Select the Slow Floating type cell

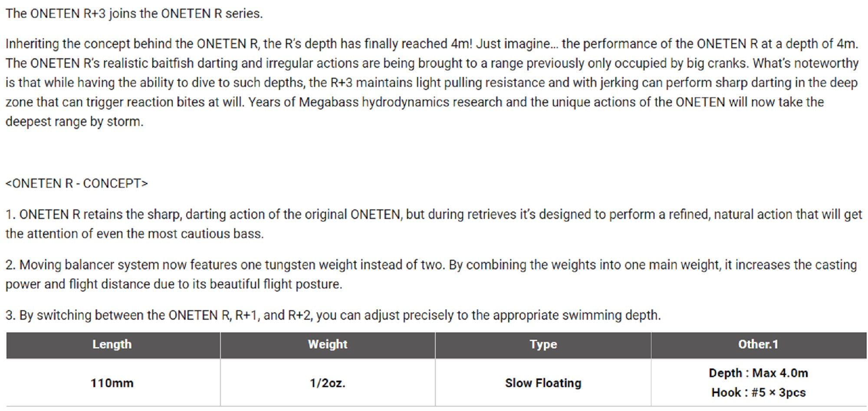pos(543,383)
